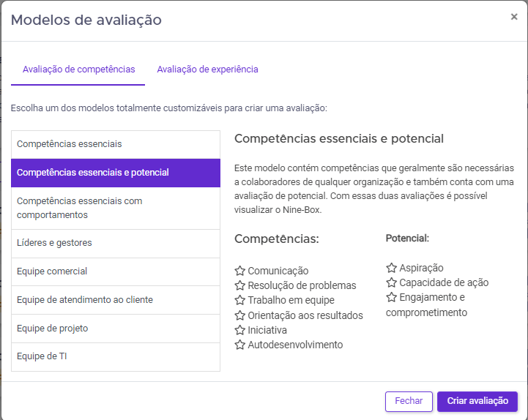This screenshot has height=420, width=528.
Task: Click the star next to Orientação aos resultados
Action: pos(239,315)
